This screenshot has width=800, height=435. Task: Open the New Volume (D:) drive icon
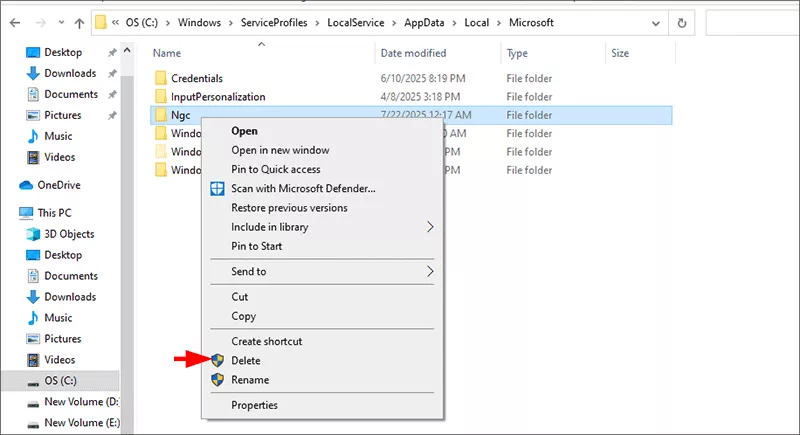33,403
